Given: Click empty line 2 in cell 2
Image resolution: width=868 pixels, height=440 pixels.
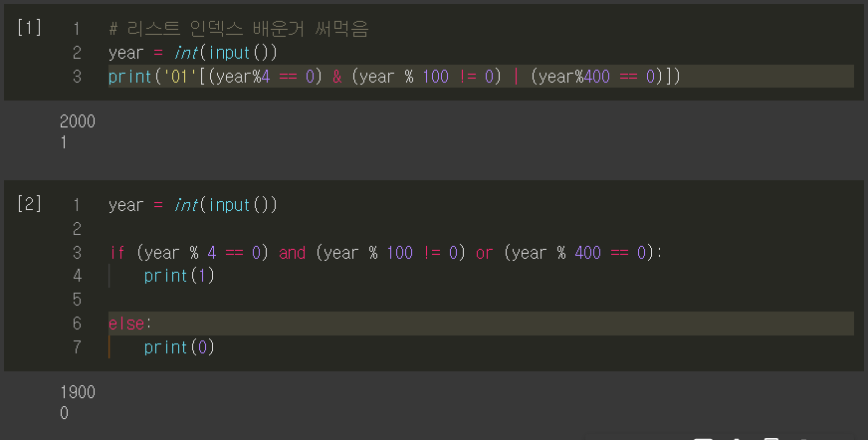Looking at the screenshot, I should point(481,229).
